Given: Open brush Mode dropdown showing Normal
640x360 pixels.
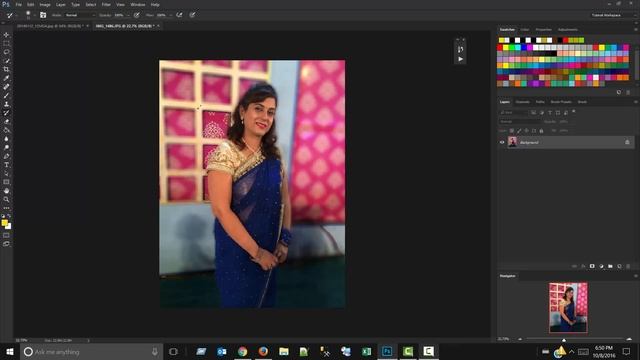Looking at the screenshot, I should (x=80, y=15).
